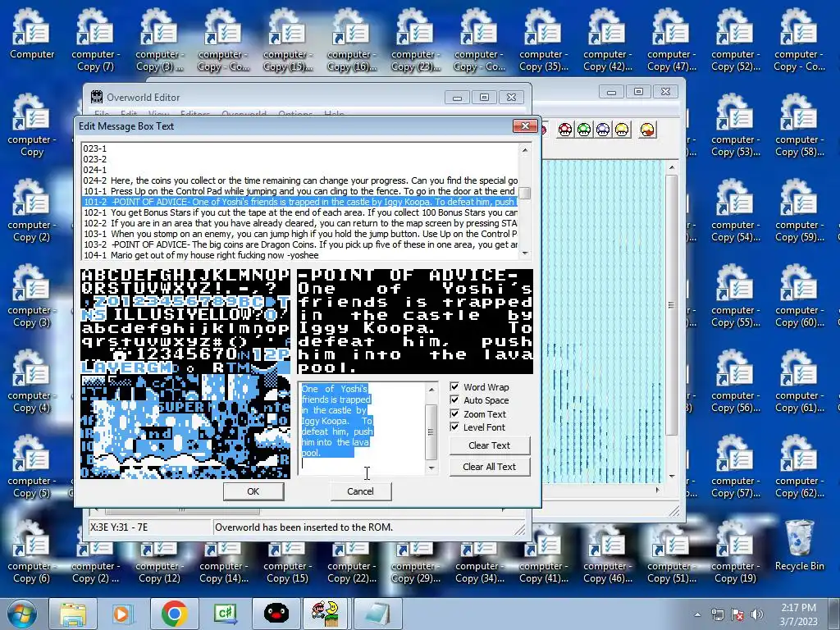Select the Recycle Bin desktop icon

click(x=799, y=546)
